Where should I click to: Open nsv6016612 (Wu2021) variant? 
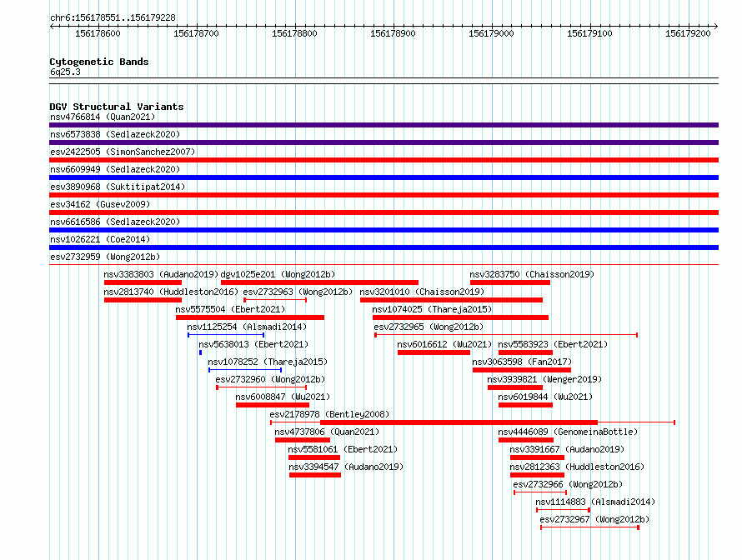(x=434, y=352)
